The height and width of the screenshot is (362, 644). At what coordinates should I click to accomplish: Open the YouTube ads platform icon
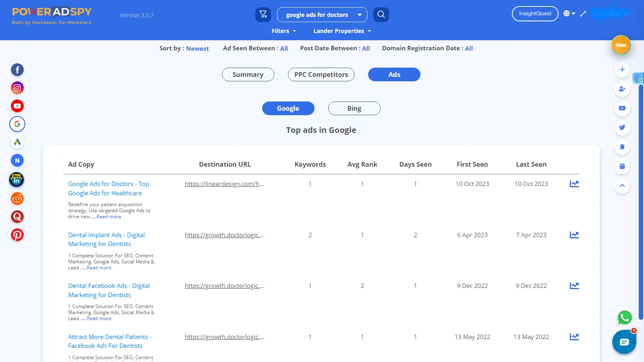click(x=17, y=106)
